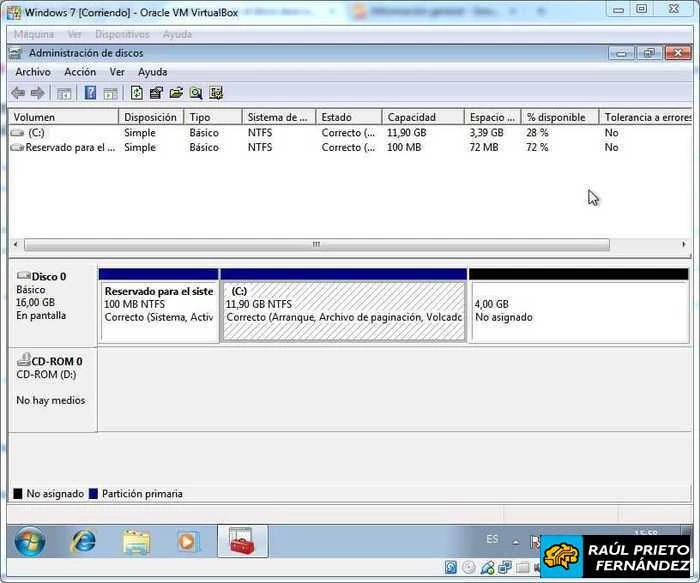
Task: Click the left arrow of the horizontal scrollbar
Action: [16, 244]
